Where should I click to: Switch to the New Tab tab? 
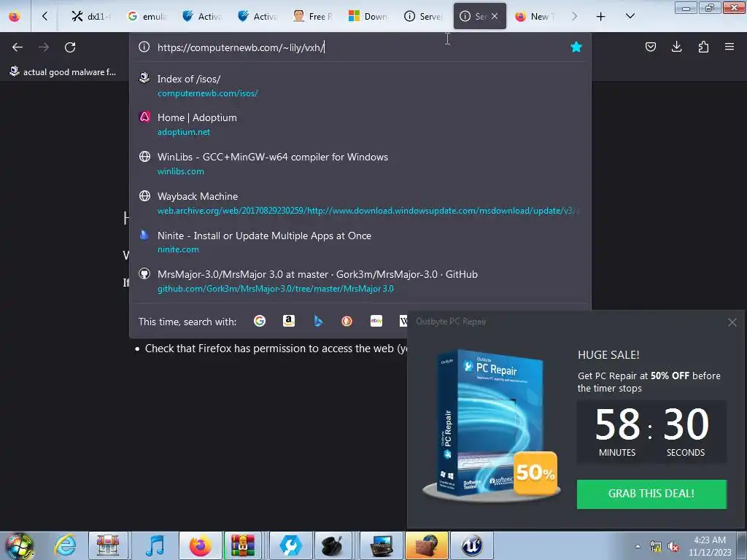pyautogui.click(x=534, y=16)
